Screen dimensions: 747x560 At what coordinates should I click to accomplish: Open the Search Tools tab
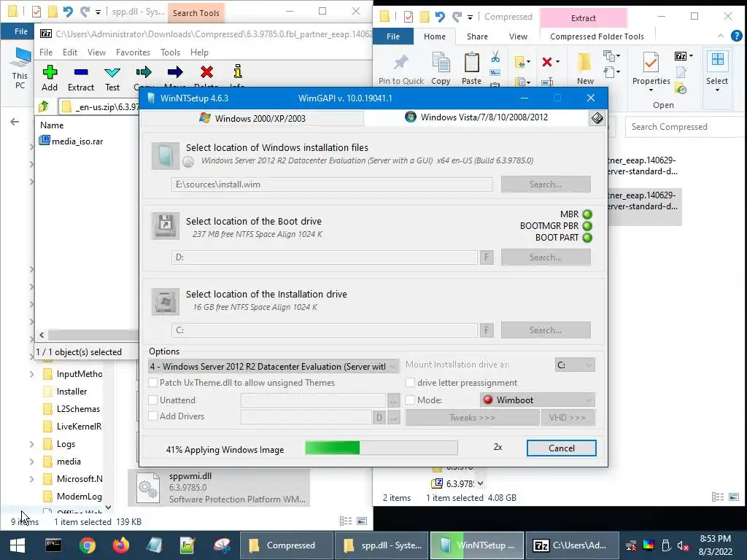(x=196, y=13)
